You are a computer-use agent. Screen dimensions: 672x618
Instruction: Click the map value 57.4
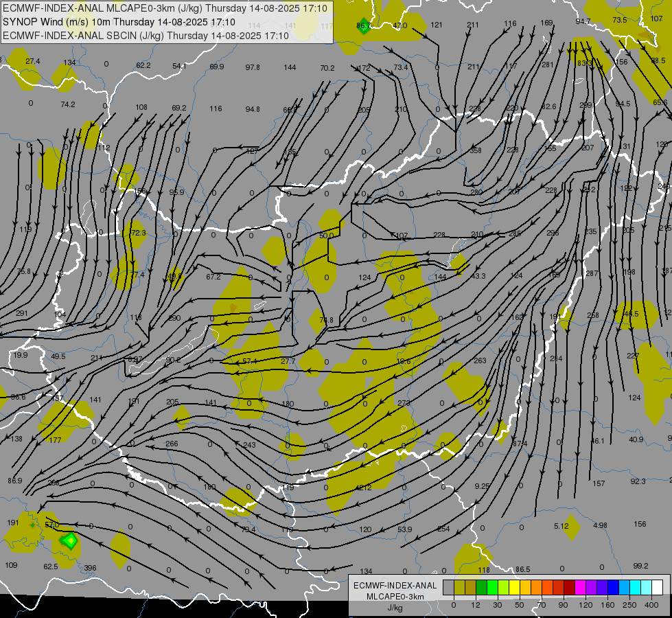pos(250,361)
